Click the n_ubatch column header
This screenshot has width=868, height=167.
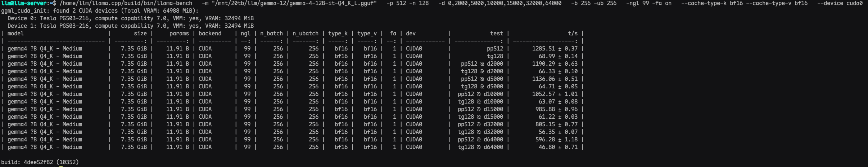(x=306, y=34)
